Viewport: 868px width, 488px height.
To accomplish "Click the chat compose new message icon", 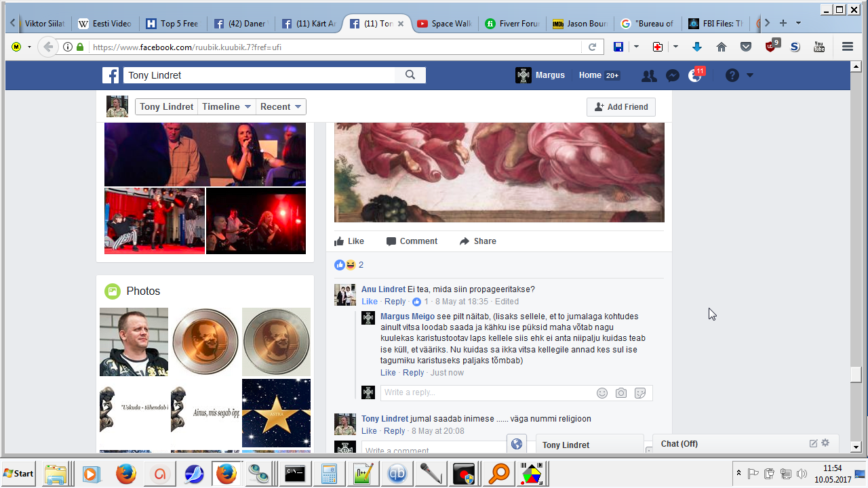I will pos(813,443).
